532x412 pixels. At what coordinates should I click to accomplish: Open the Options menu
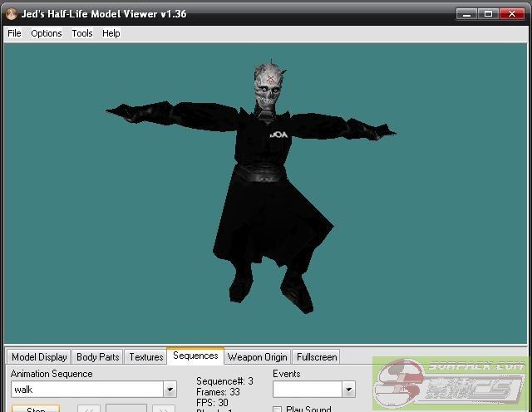pyautogui.click(x=47, y=33)
